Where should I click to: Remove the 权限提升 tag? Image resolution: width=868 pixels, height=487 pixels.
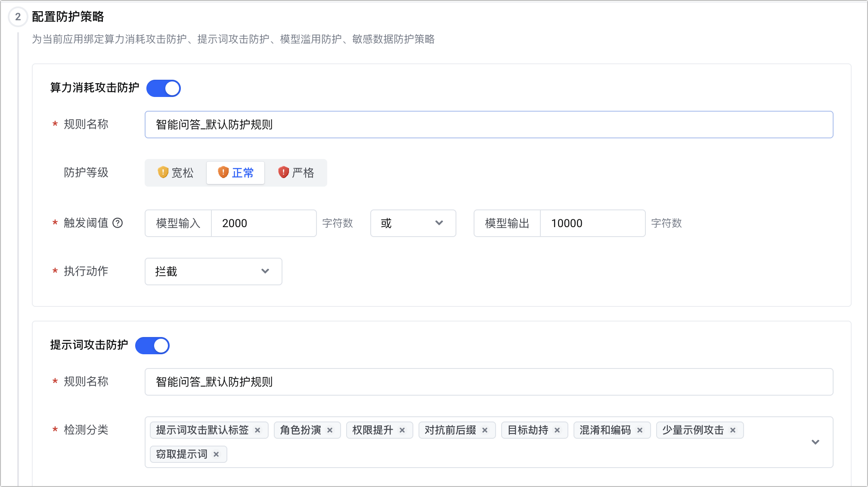(x=402, y=430)
